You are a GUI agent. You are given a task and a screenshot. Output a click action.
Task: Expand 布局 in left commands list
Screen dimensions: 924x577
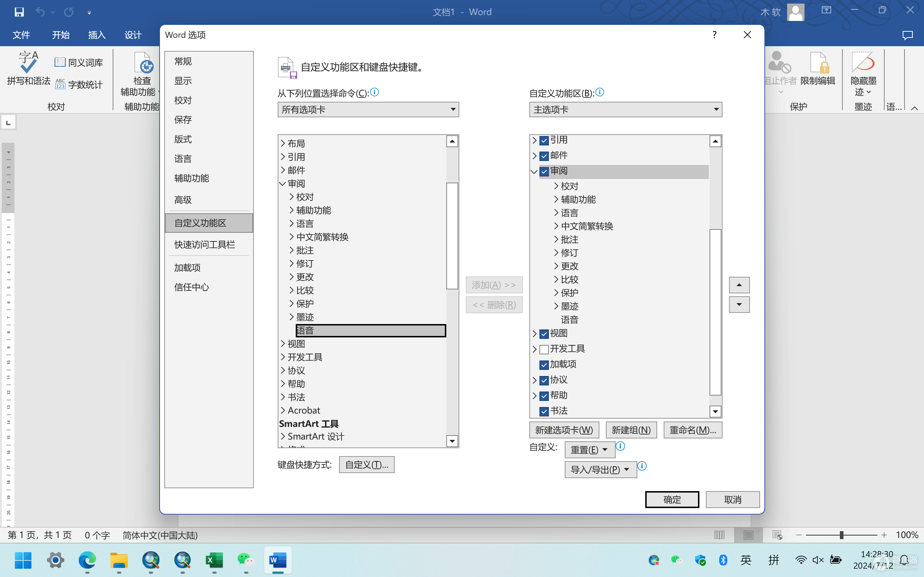pyautogui.click(x=283, y=144)
